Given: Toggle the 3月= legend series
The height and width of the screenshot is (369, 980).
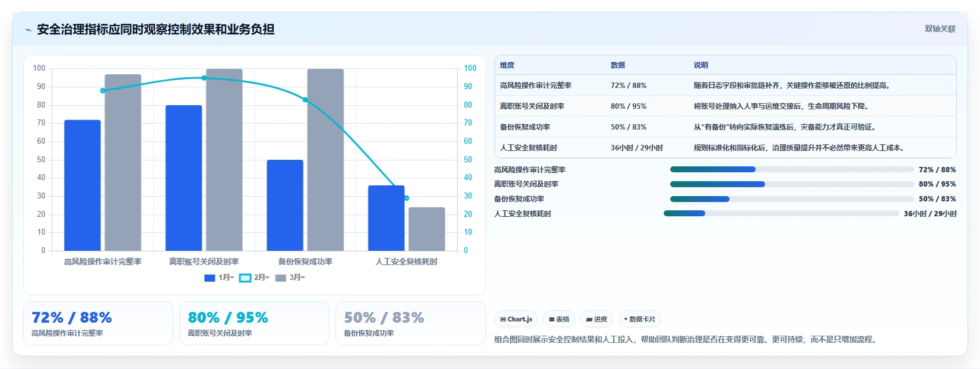Looking at the screenshot, I should point(290,277).
